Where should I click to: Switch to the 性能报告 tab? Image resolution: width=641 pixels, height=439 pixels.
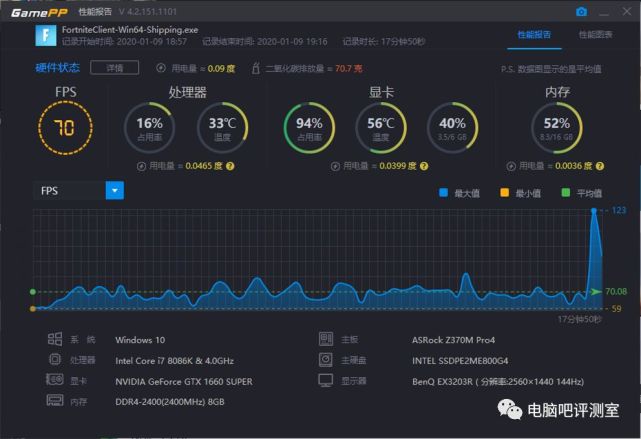point(534,35)
